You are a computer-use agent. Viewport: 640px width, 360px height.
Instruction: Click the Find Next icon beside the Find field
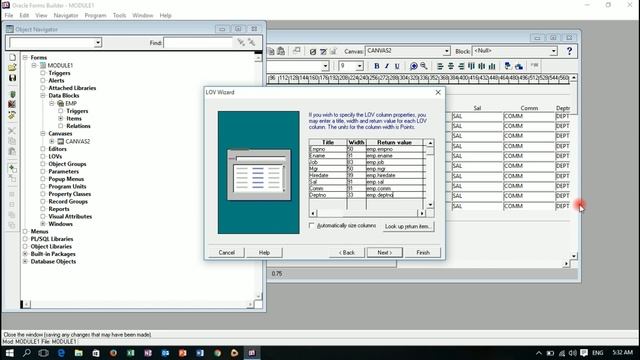click(241, 42)
